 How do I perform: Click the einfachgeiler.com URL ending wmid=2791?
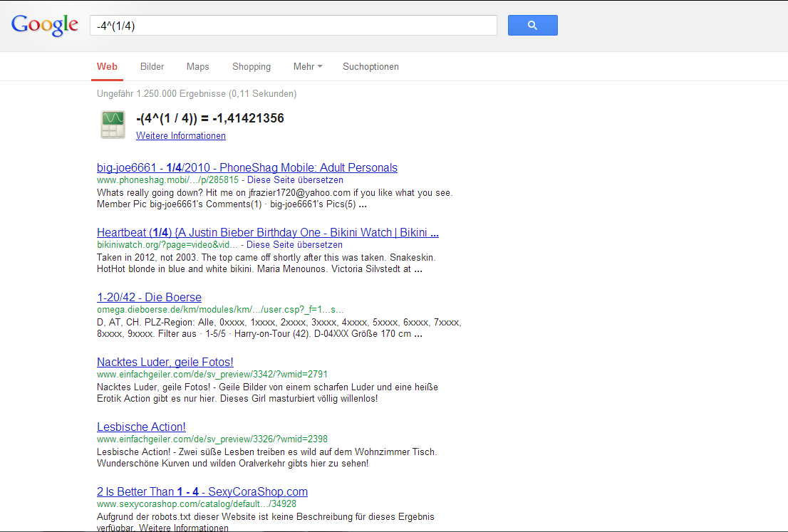pos(212,375)
